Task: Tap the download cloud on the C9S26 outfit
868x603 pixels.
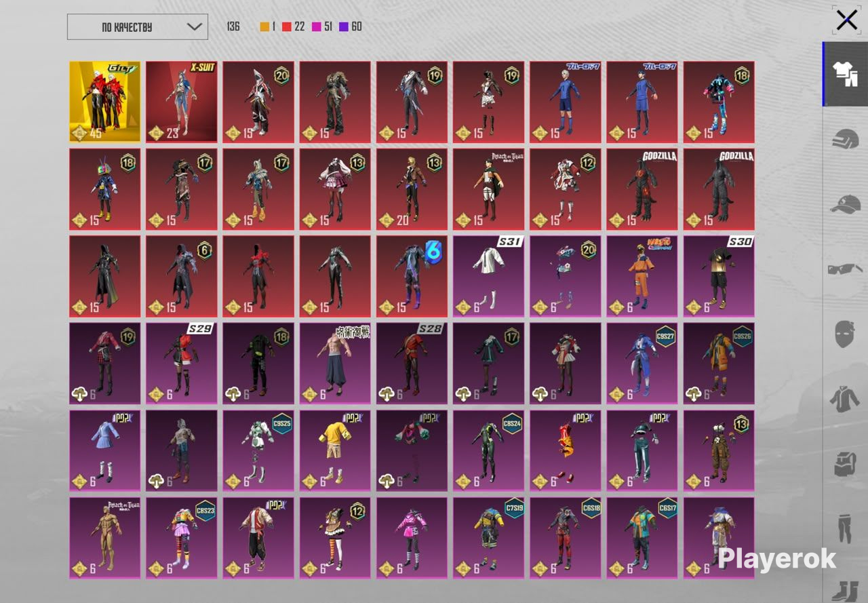Action: (693, 394)
